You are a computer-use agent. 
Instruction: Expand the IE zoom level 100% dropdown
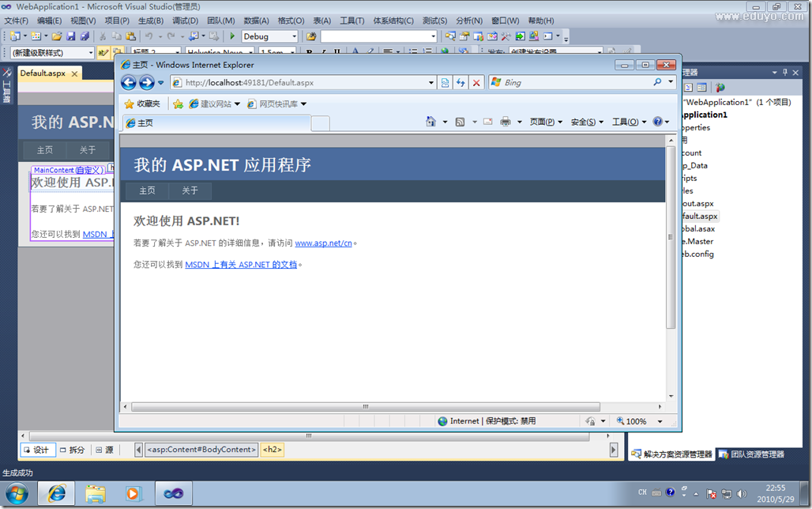[660, 421]
